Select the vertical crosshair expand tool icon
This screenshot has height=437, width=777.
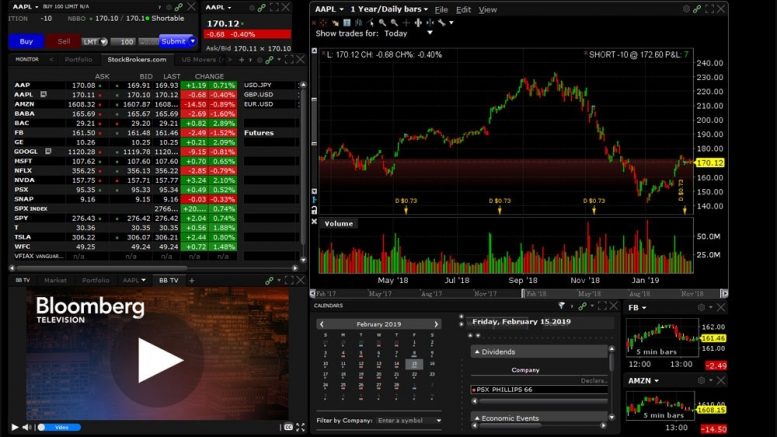(x=418, y=23)
